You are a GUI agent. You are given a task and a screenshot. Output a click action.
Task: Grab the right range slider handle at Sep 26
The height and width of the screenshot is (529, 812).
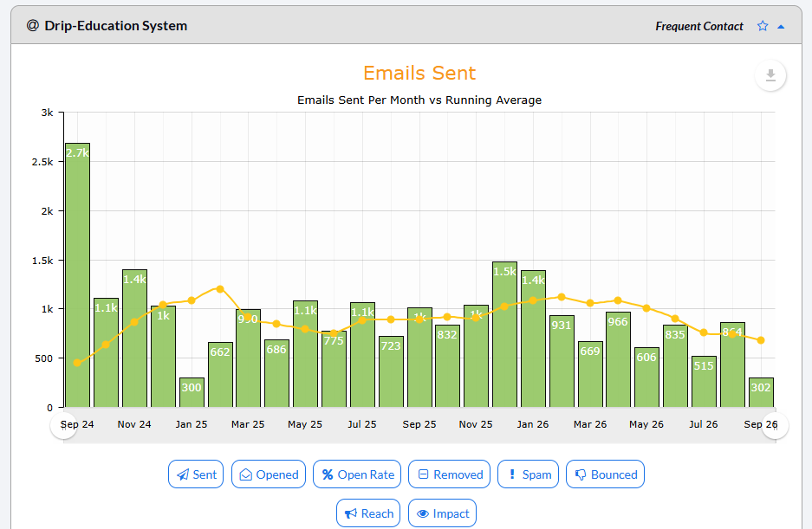point(776,425)
